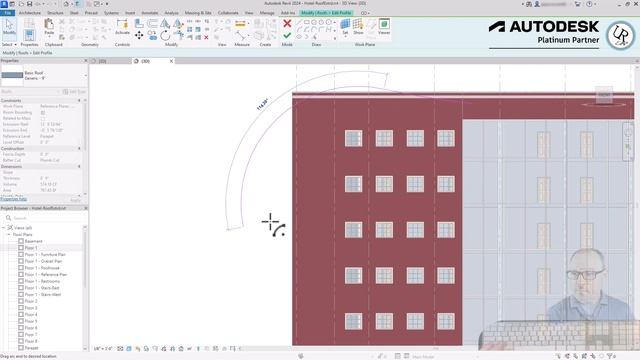Click the Apply button in Properties
640x360 pixels.
(x=76, y=200)
